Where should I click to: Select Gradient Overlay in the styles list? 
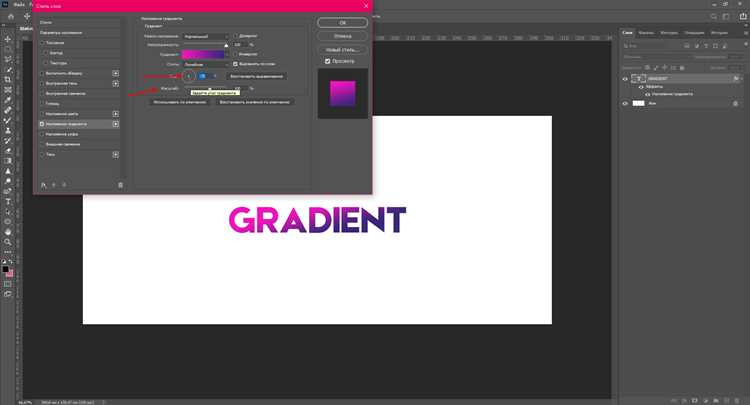pos(79,124)
